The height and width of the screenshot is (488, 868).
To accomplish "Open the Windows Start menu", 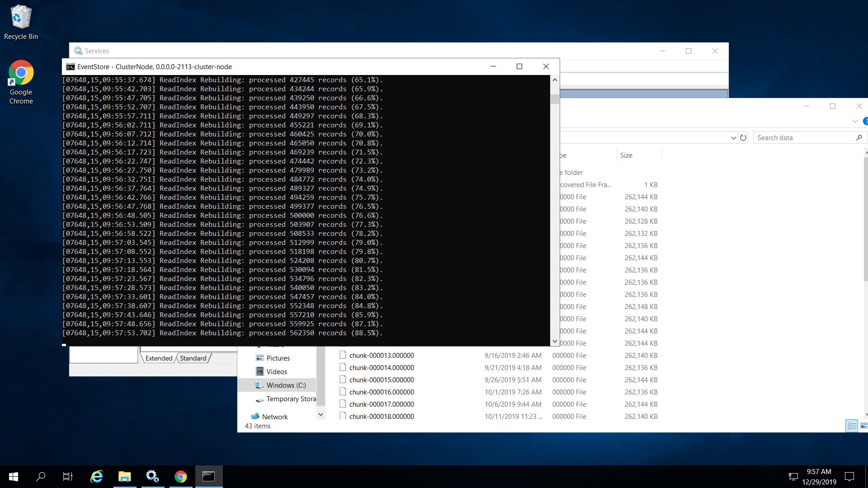I will [x=14, y=476].
